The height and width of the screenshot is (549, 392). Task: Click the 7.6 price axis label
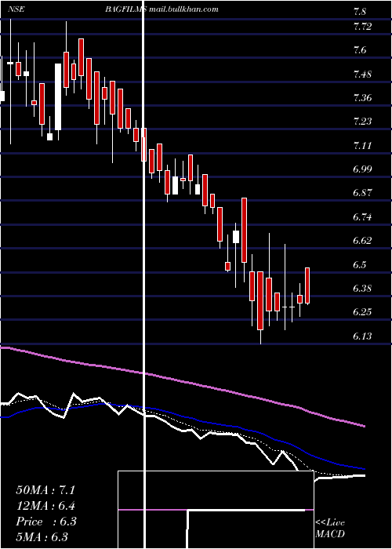(360, 50)
